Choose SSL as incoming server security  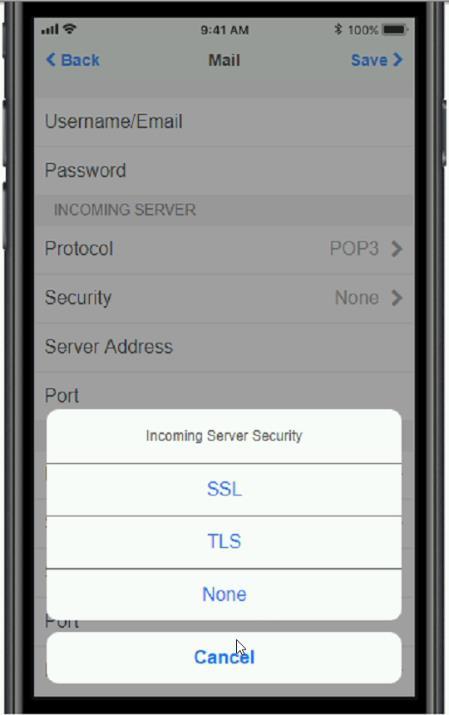[x=224, y=489]
